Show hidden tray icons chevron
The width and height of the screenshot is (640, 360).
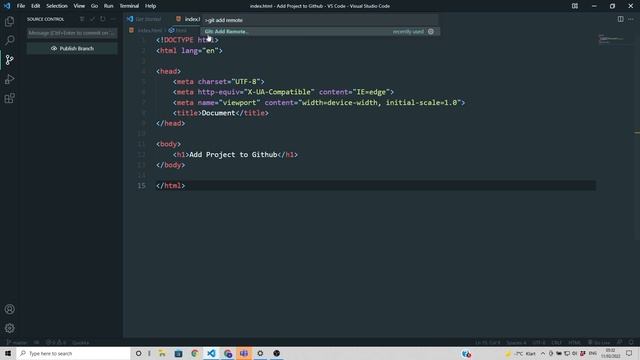(543, 353)
